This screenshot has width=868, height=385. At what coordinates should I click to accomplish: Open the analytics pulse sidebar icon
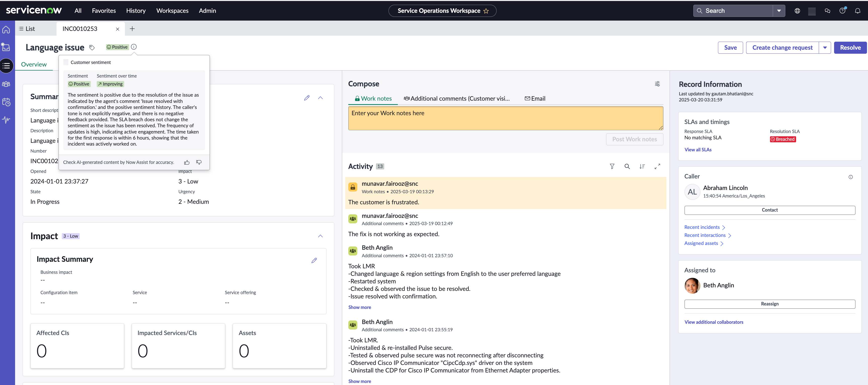6,119
